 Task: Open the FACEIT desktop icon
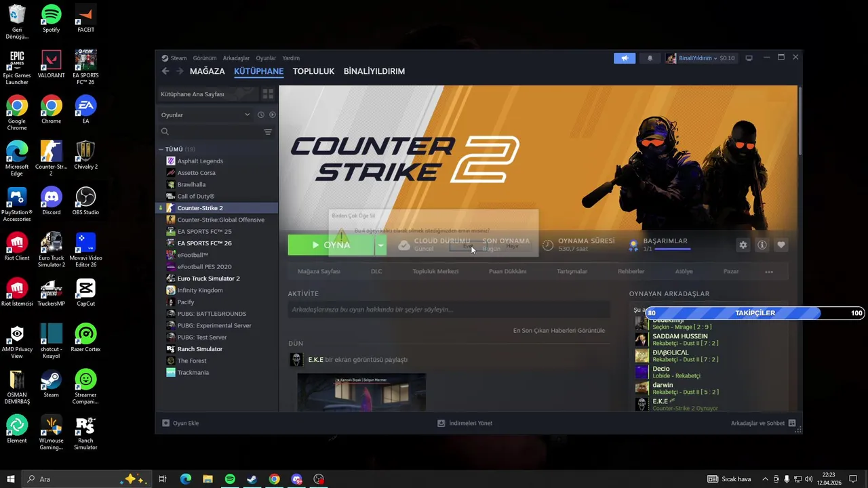click(85, 18)
